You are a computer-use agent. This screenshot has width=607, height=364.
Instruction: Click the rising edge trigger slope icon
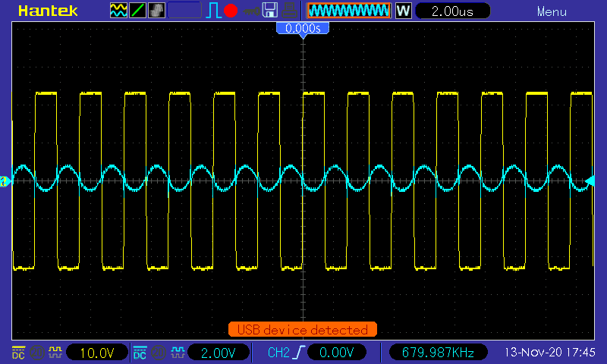click(299, 353)
